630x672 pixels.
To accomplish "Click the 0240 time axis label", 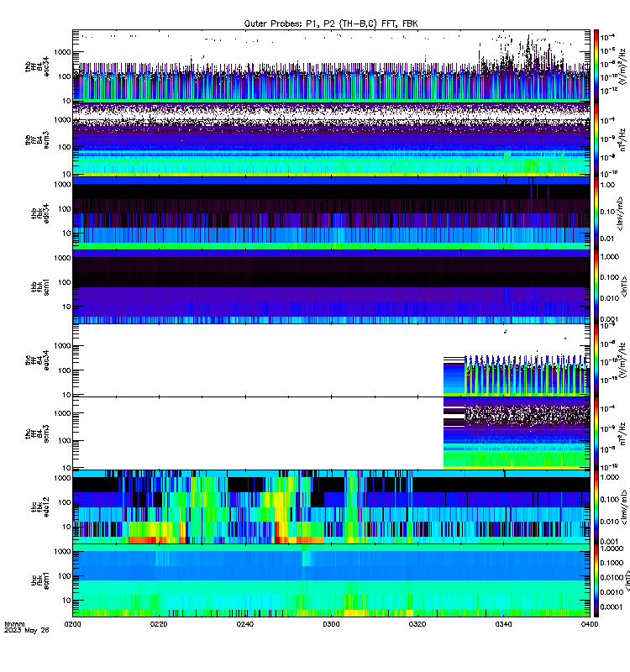I will (244, 624).
